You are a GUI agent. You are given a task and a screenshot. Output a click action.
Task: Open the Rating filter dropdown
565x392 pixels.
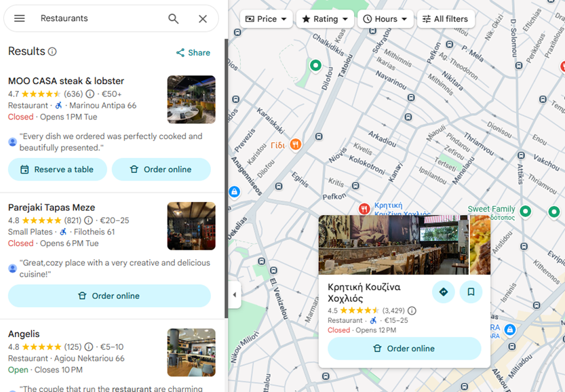[x=325, y=19]
